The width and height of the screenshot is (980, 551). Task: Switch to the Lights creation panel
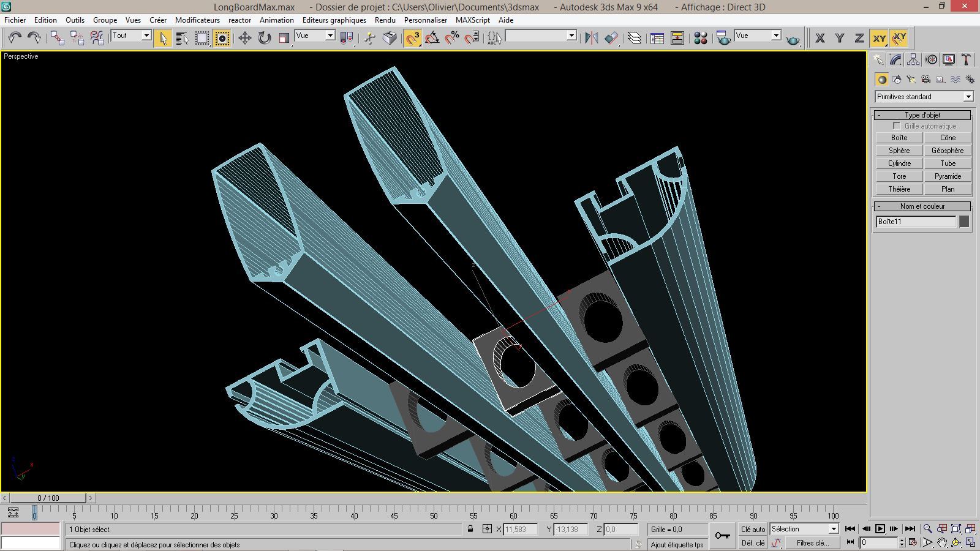(x=911, y=79)
